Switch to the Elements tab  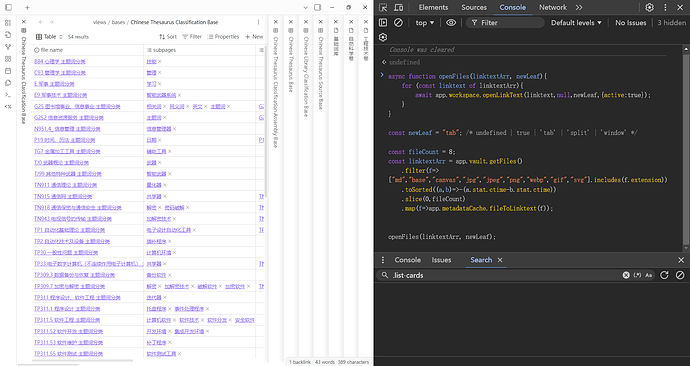[433, 7]
